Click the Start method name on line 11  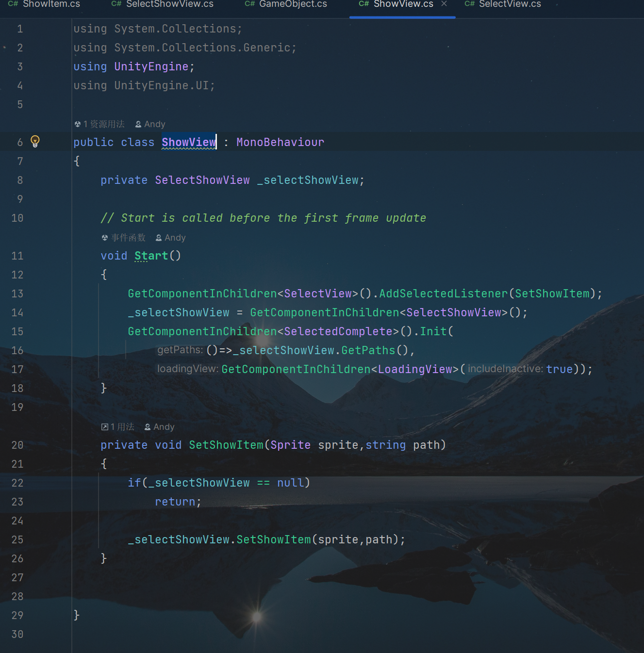click(151, 256)
